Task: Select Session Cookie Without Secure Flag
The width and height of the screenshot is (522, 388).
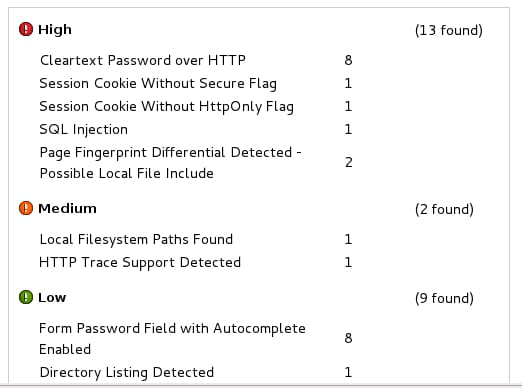Action: [158, 83]
